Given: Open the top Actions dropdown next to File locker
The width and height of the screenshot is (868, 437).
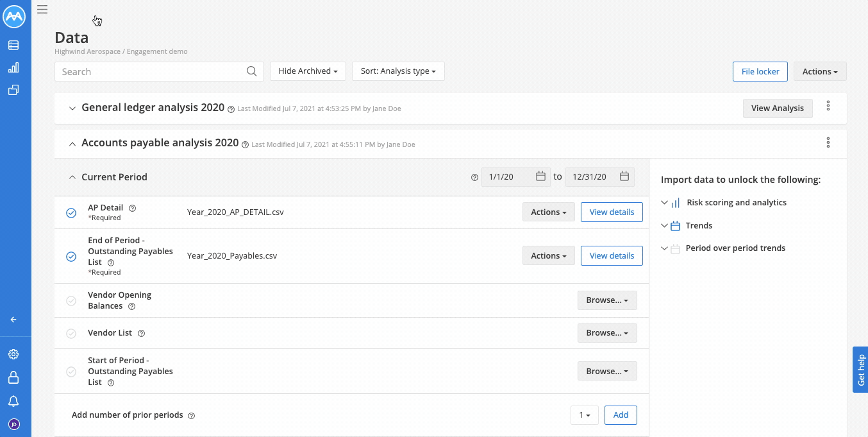Looking at the screenshot, I should pyautogui.click(x=820, y=71).
